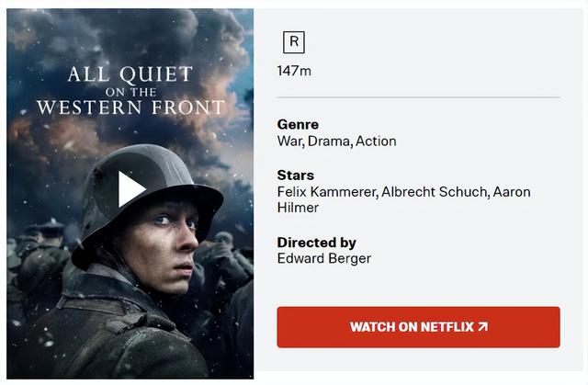The width and height of the screenshot is (588, 385).
Task: Open the War genre link
Action: tap(290, 142)
